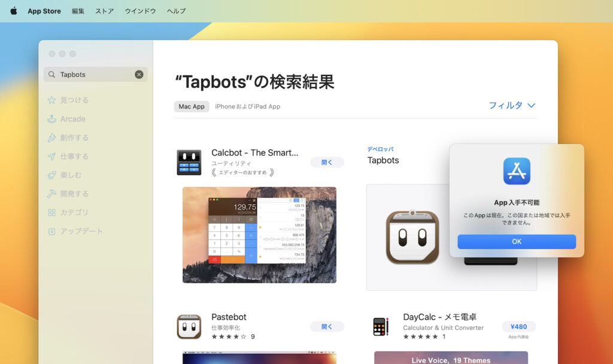Purchase DayCalc with the ¥480 button
The image size is (613, 364).
[518, 326]
